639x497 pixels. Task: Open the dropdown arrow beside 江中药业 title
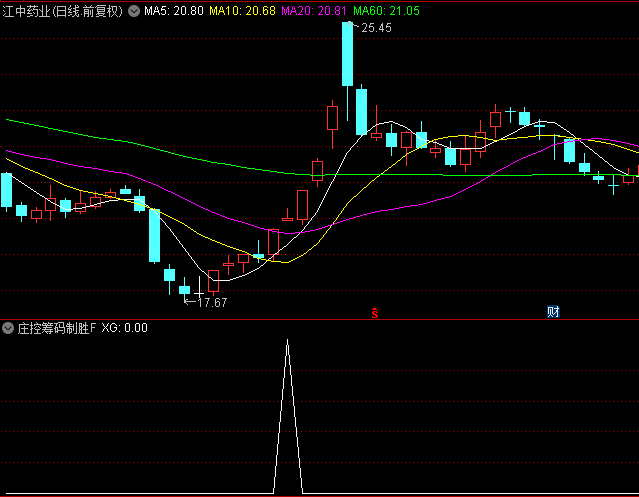pyautogui.click(x=134, y=11)
